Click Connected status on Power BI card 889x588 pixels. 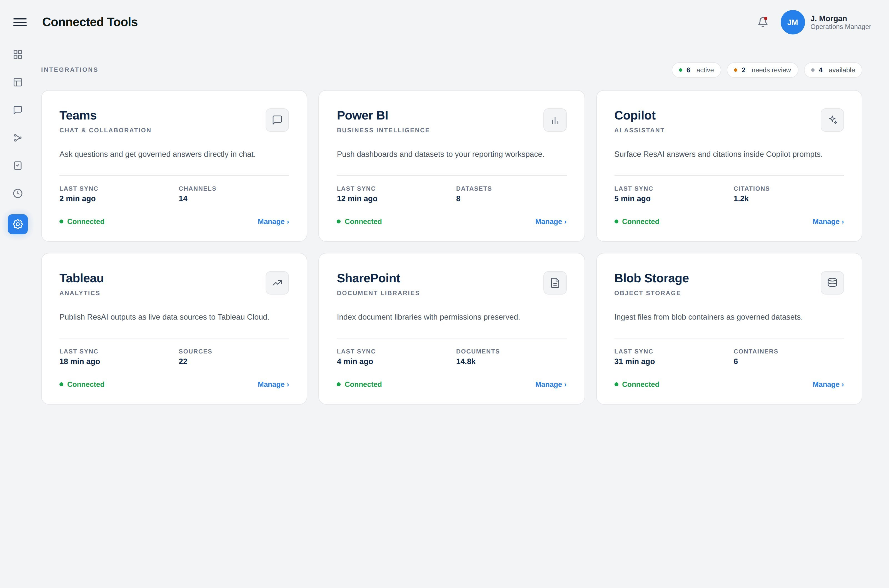(359, 222)
